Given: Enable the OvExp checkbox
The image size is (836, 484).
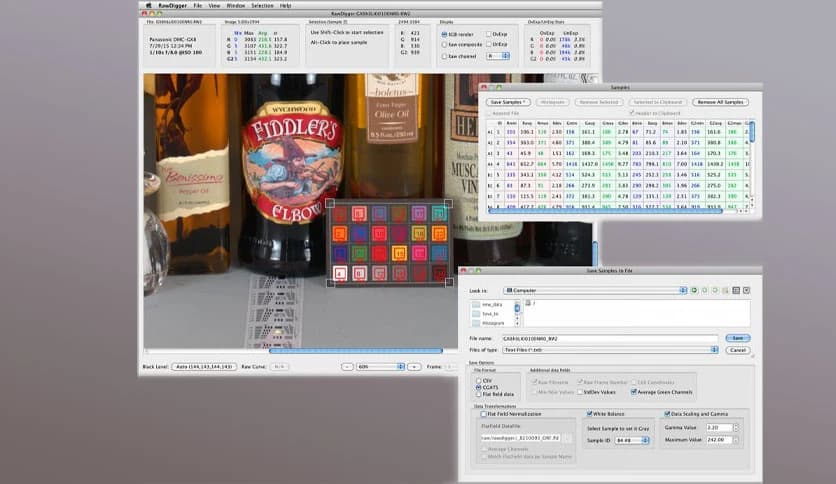Looking at the screenshot, I should pos(488,34).
